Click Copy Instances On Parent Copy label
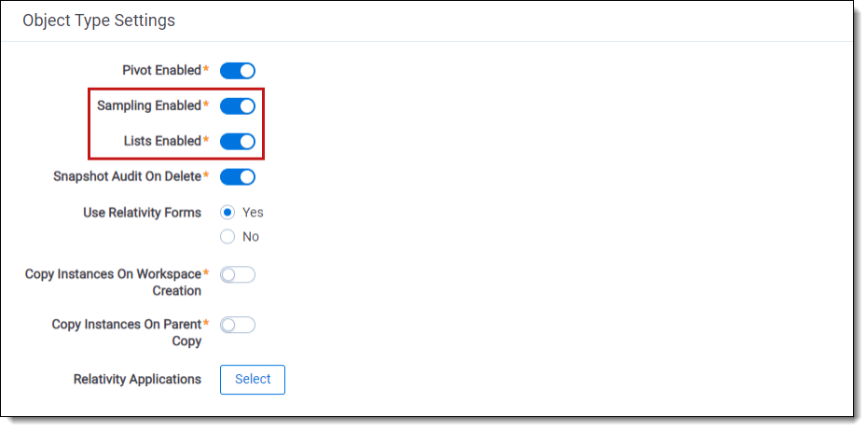 coord(127,333)
